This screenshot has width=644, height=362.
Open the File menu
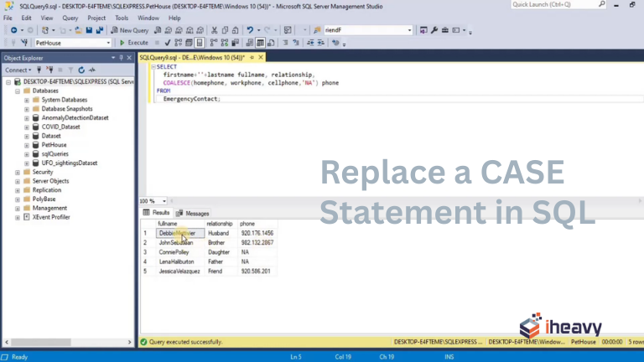coord(8,18)
